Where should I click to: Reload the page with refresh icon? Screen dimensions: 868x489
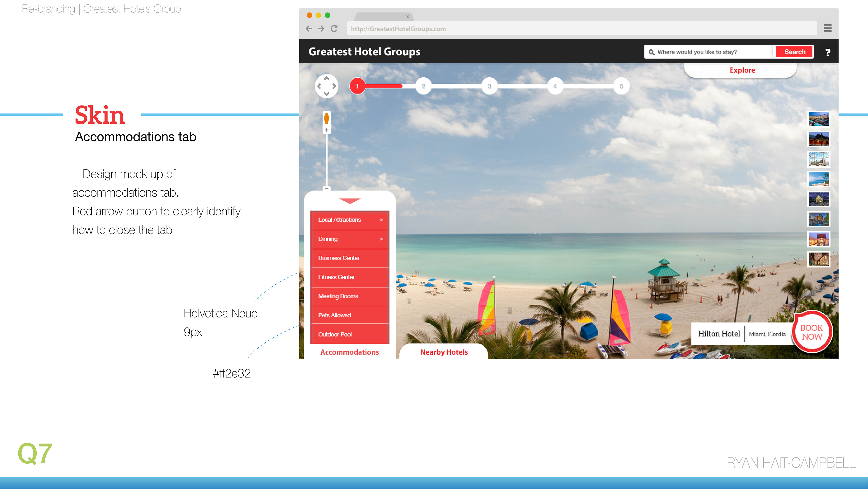pos(334,29)
